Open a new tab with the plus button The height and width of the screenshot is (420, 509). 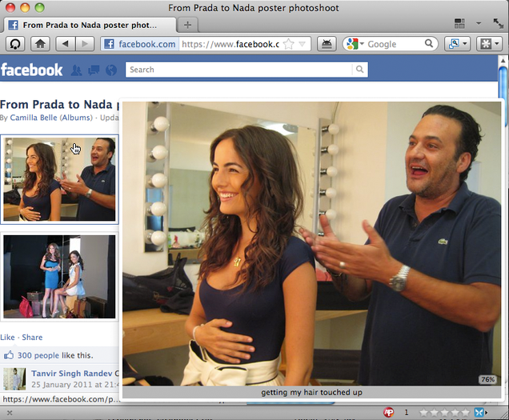[x=187, y=25]
